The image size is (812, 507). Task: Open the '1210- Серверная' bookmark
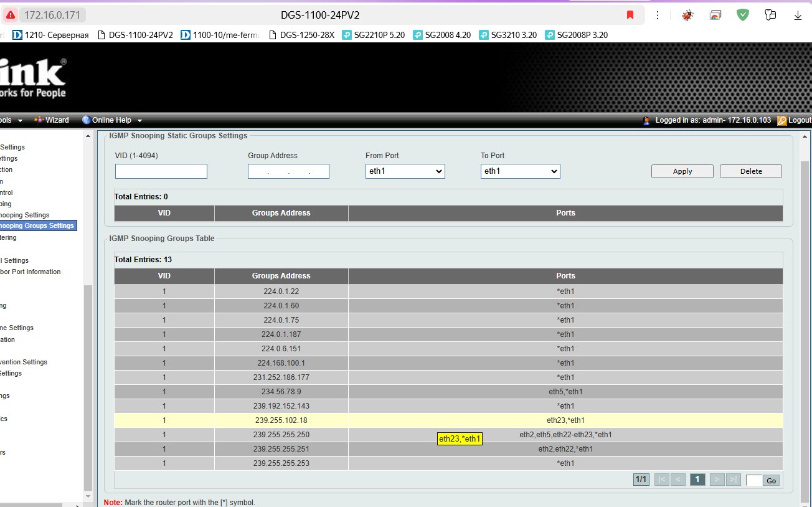tap(50, 35)
